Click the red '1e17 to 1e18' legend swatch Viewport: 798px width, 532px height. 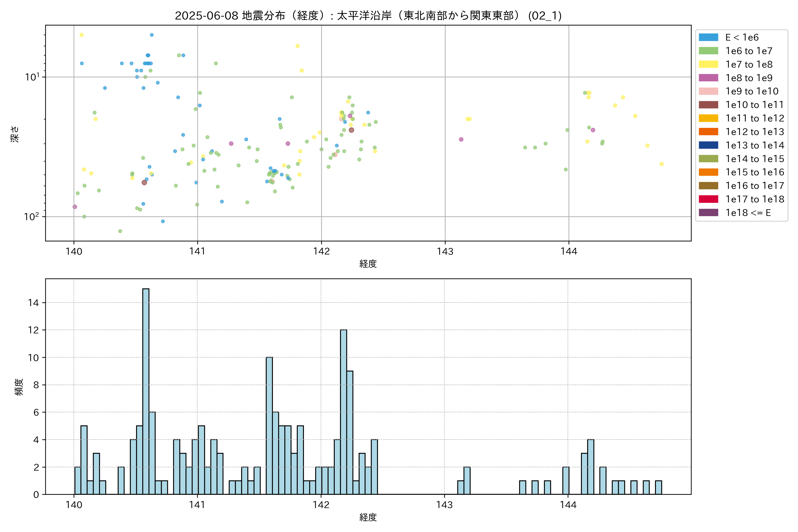point(708,199)
